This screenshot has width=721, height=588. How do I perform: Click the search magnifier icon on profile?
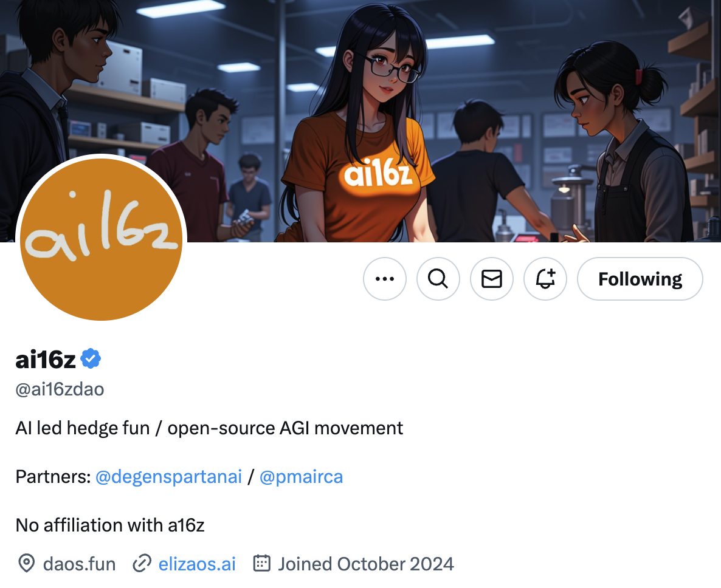(x=438, y=279)
